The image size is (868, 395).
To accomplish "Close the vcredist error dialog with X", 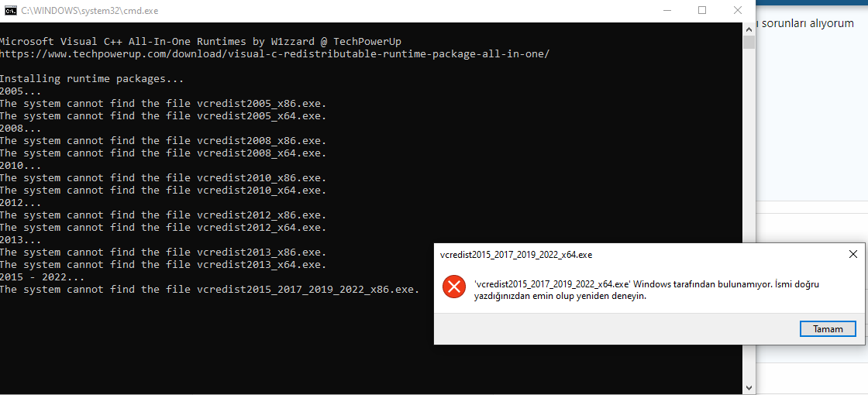I will (853, 255).
